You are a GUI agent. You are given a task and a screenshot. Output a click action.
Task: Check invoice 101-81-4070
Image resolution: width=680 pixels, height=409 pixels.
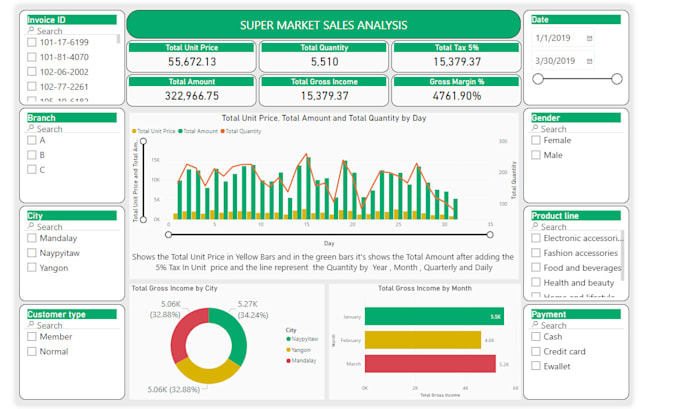32,57
